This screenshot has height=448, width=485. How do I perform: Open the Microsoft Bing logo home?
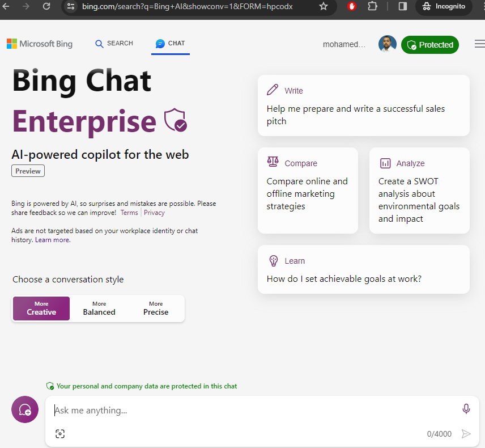point(40,44)
